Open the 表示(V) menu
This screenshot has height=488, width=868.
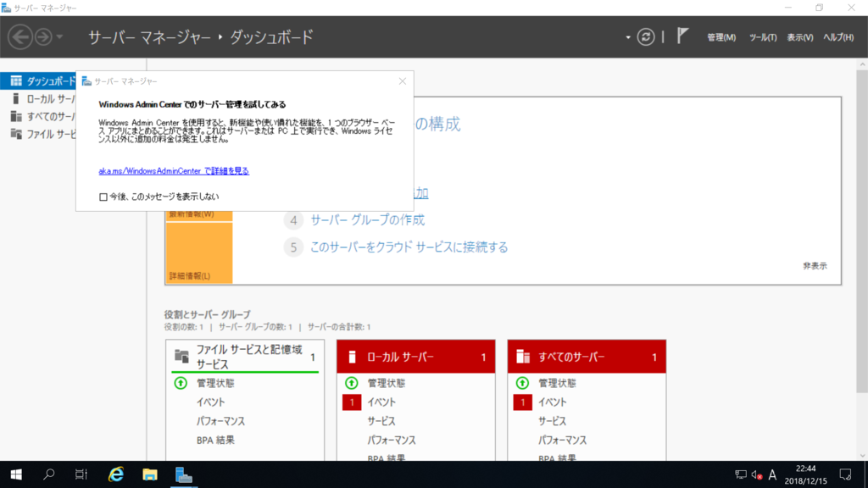(799, 37)
